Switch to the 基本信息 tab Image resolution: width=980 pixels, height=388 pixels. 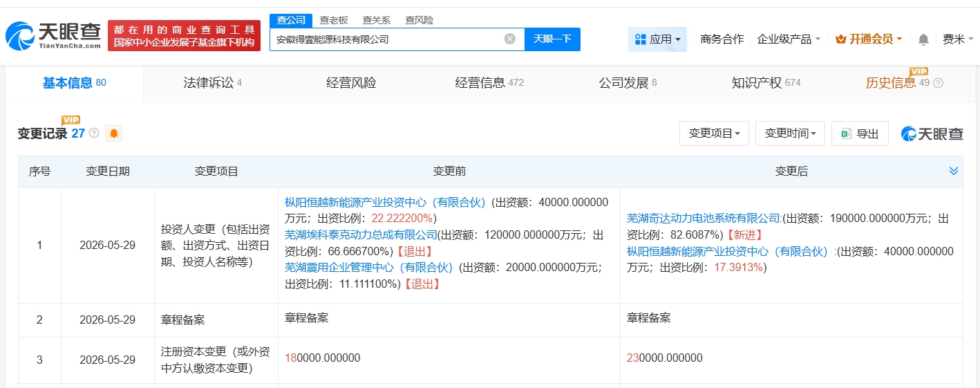(75, 83)
